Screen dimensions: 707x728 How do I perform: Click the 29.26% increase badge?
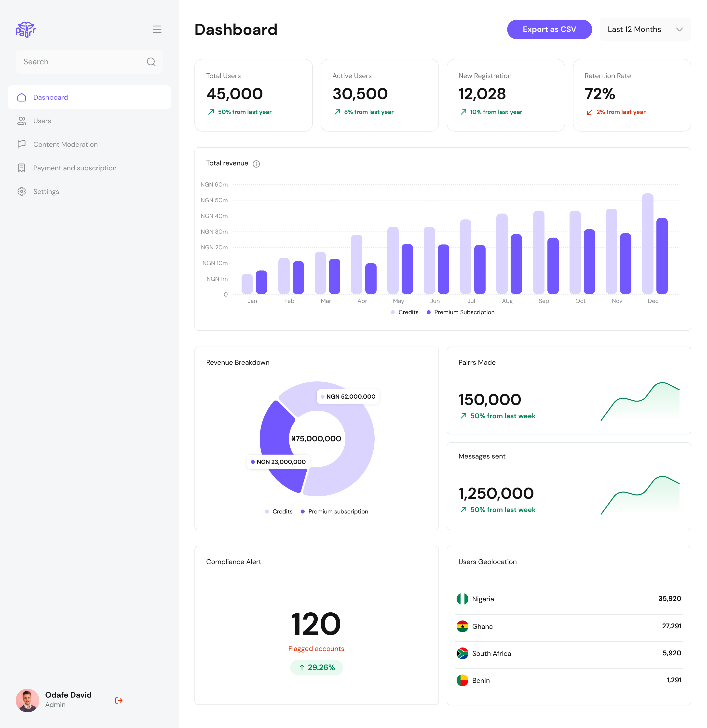point(316,667)
